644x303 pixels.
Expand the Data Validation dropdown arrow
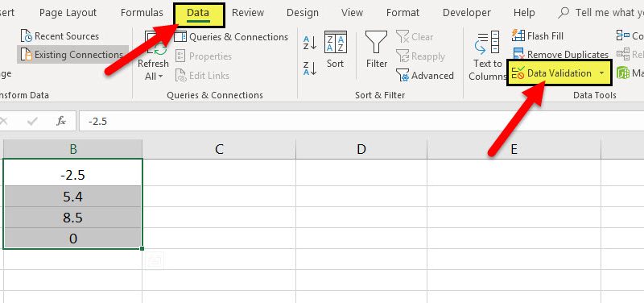click(602, 73)
